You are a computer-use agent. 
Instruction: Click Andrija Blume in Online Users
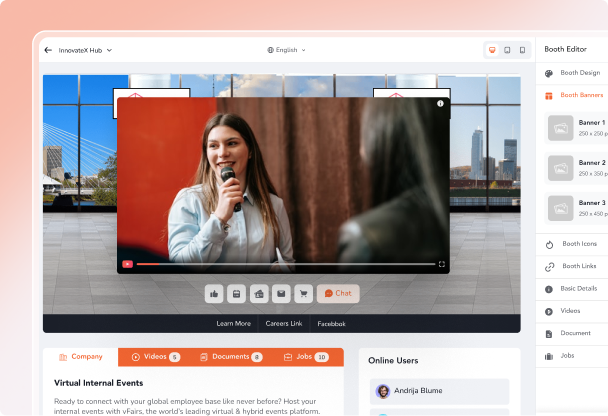439,391
